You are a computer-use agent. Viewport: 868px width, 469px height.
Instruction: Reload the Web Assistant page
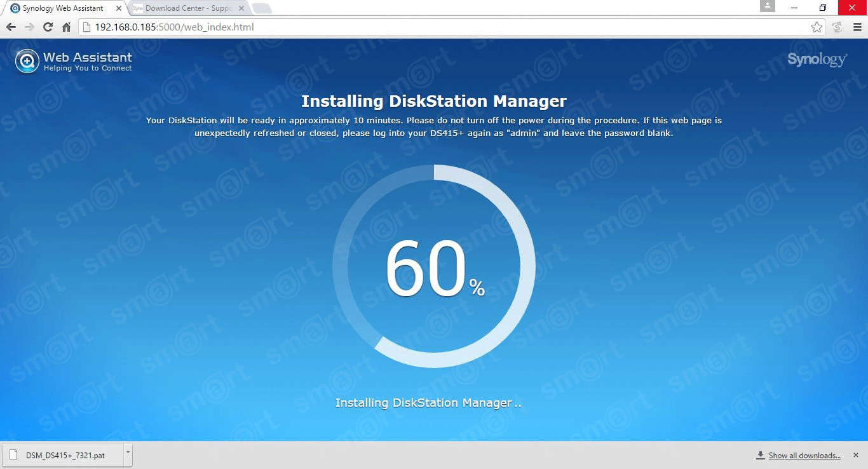coord(48,27)
